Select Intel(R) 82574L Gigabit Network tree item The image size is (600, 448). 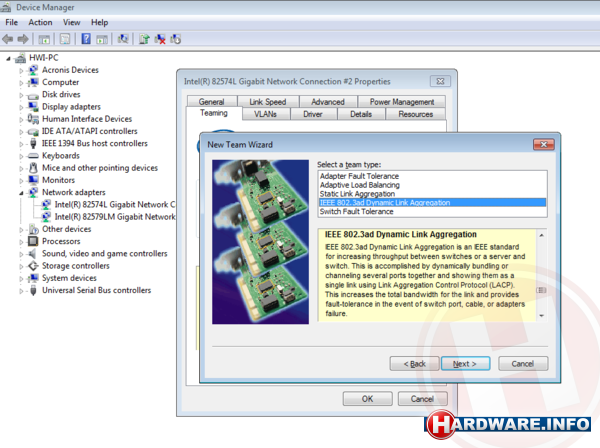[114, 205]
